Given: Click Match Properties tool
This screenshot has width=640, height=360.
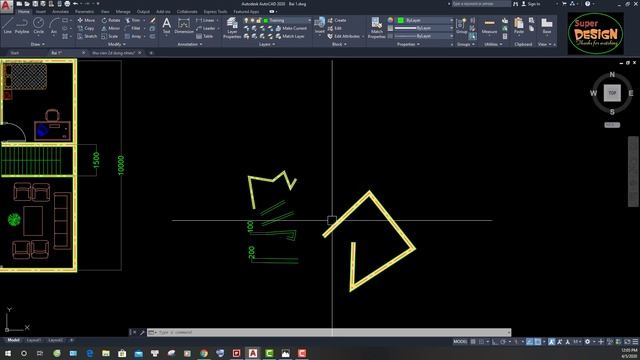Looking at the screenshot, I should click(x=376, y=28).
